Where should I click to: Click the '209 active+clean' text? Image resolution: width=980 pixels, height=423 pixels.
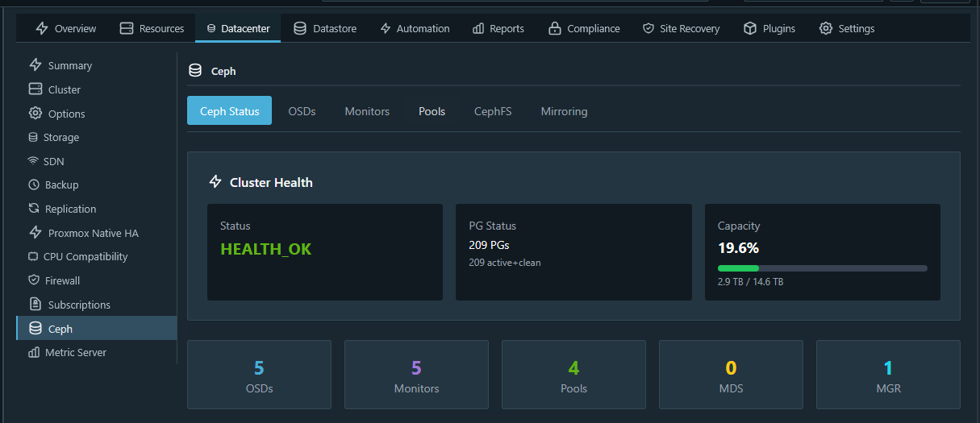pos(505,263)
